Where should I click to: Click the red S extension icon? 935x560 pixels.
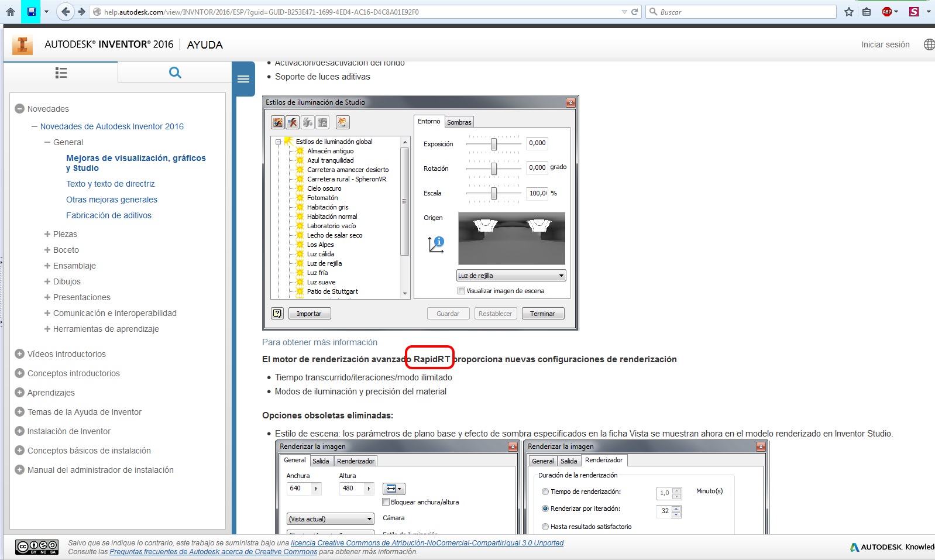click(914, 12)
